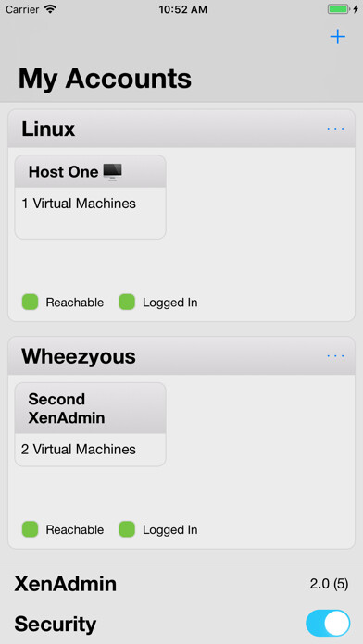Select the Linux account header
Viewport: 363px width, 644px height.
pyautogui.click(x=181, y=129)
